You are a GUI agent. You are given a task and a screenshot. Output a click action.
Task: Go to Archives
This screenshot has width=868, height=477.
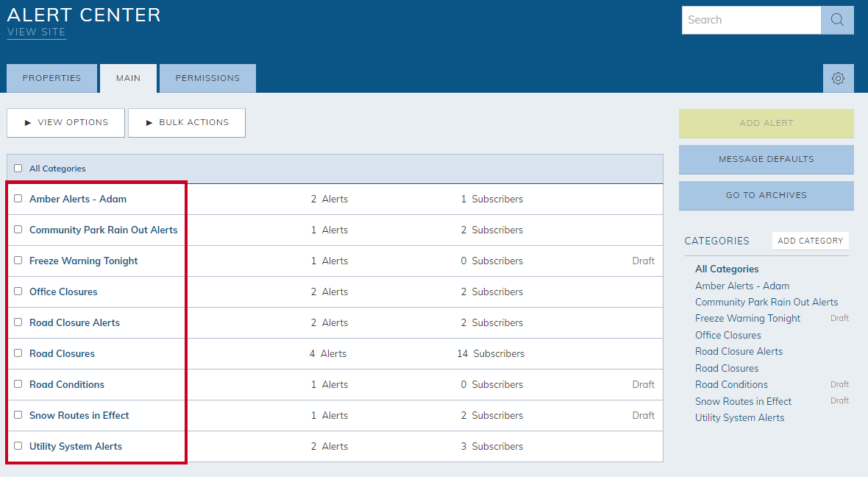766,196
